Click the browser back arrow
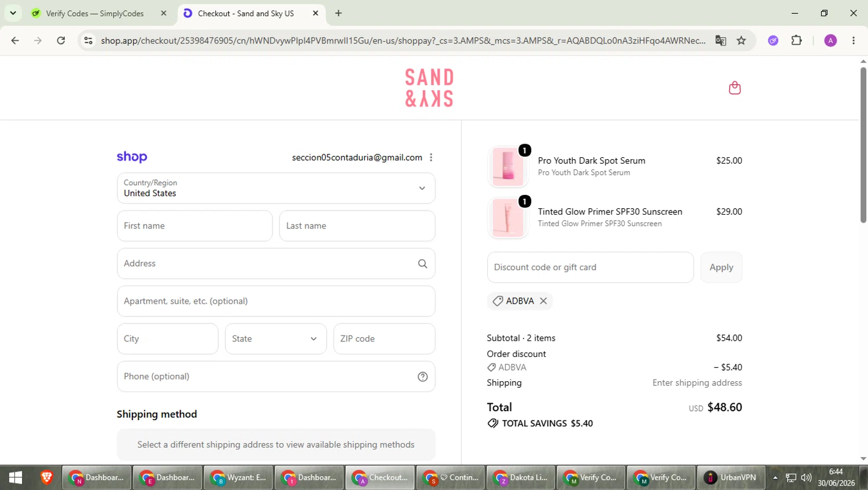This screenshot has width=868, height=490. click(x=15, y=40)
